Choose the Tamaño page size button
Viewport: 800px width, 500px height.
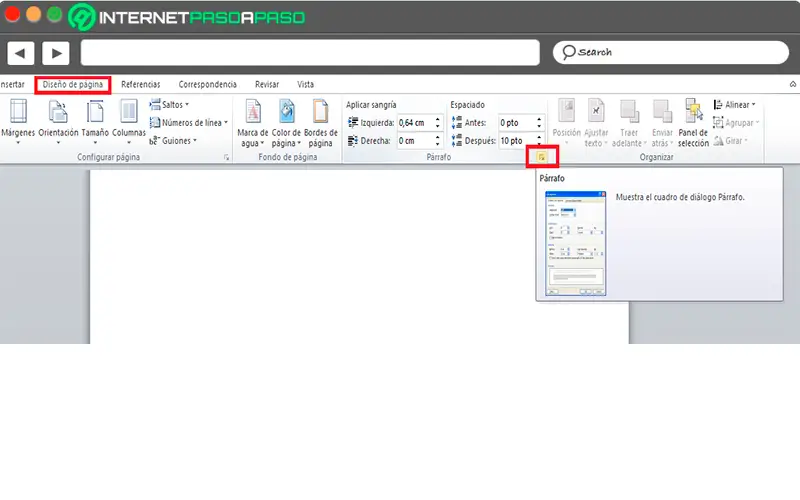point(95,122)
